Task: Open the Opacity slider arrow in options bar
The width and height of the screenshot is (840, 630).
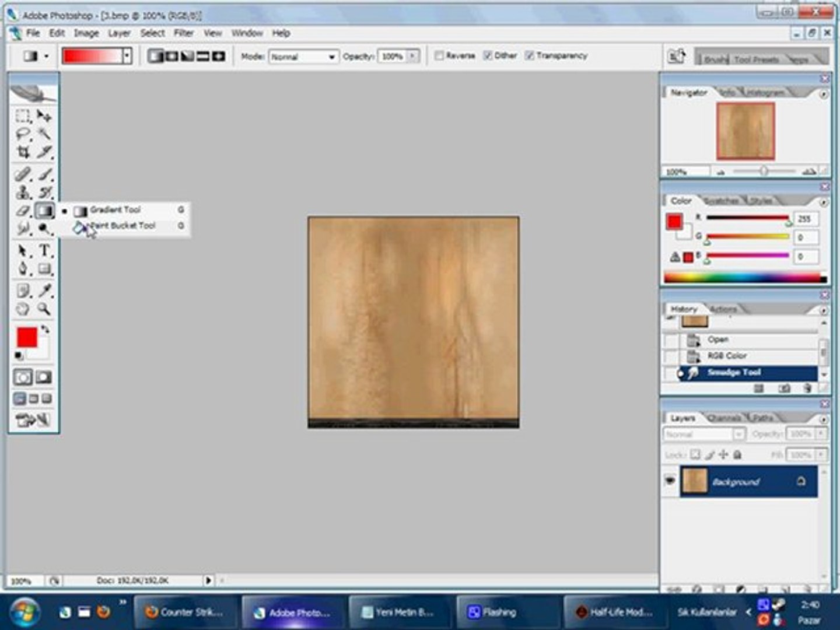Action: (413, 57)
